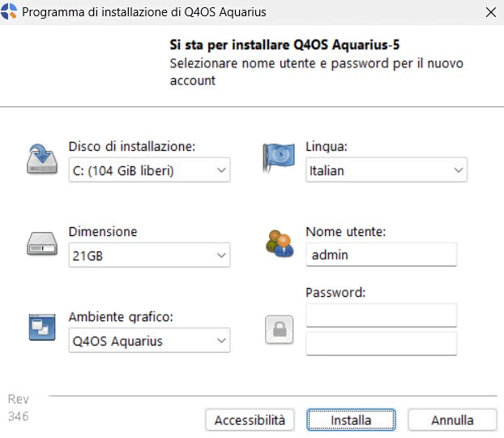Viewport: 504px width, 438px height.
Task: Click the user accounts people icon
Action: [280, 243]
